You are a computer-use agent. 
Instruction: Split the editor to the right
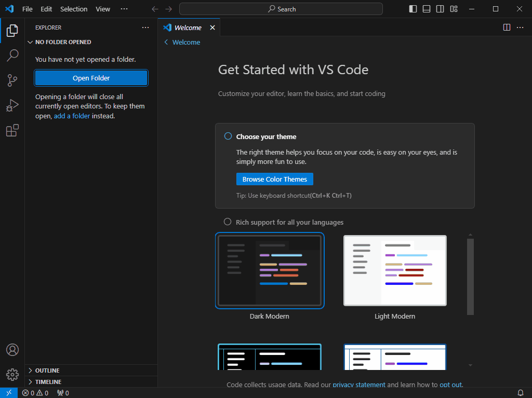(507, 28)
